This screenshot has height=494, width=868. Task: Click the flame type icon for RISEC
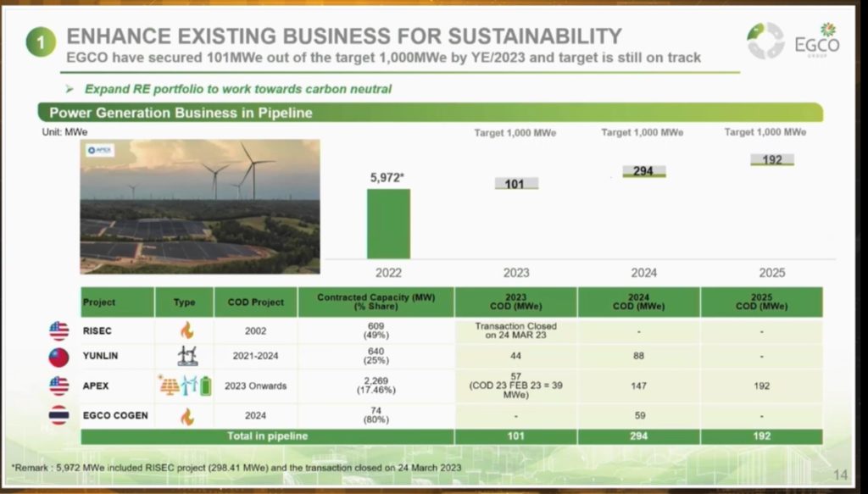click(x=186, y=330)
